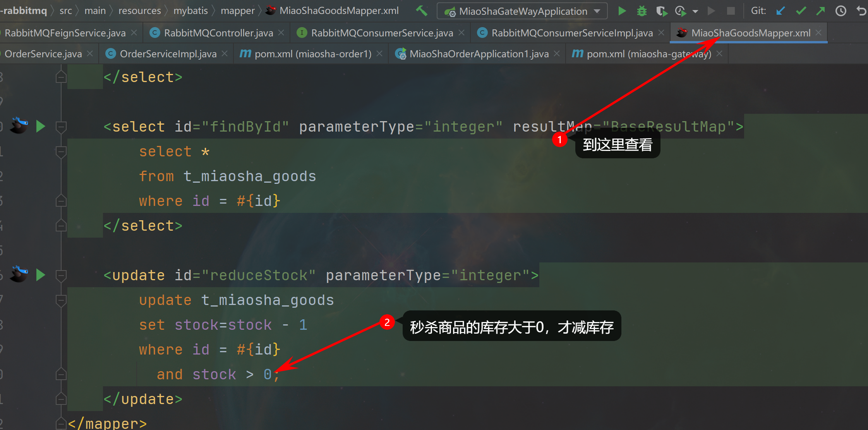Click the Stop button in the toolbar
Screen dimensions: 868x430
click(731, 11)
